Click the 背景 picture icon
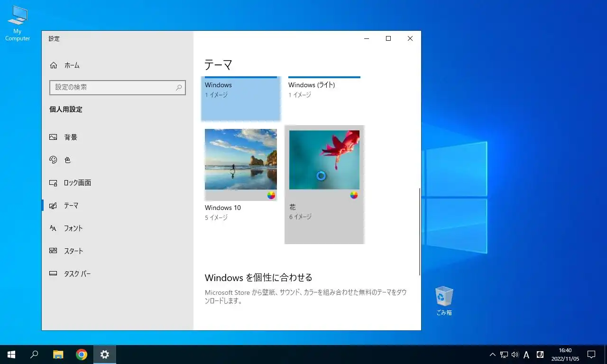The width and height of the screenshot is (607, 364). pos(53,137)
